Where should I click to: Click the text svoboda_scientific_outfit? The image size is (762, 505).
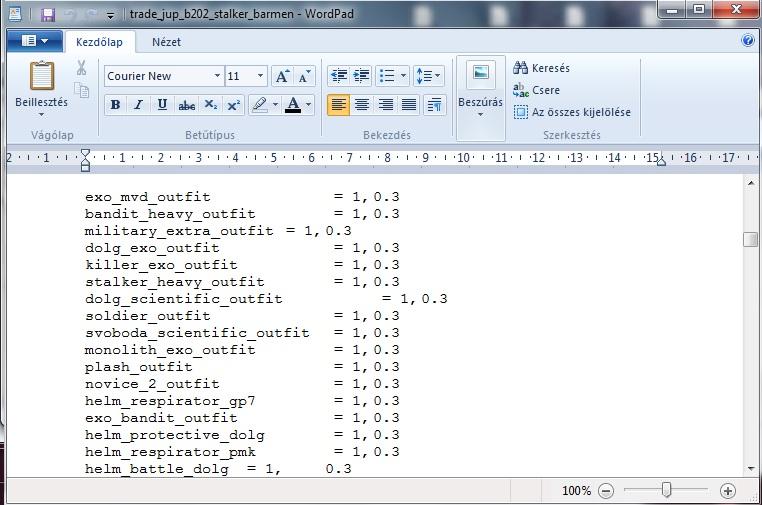(197, 333)
